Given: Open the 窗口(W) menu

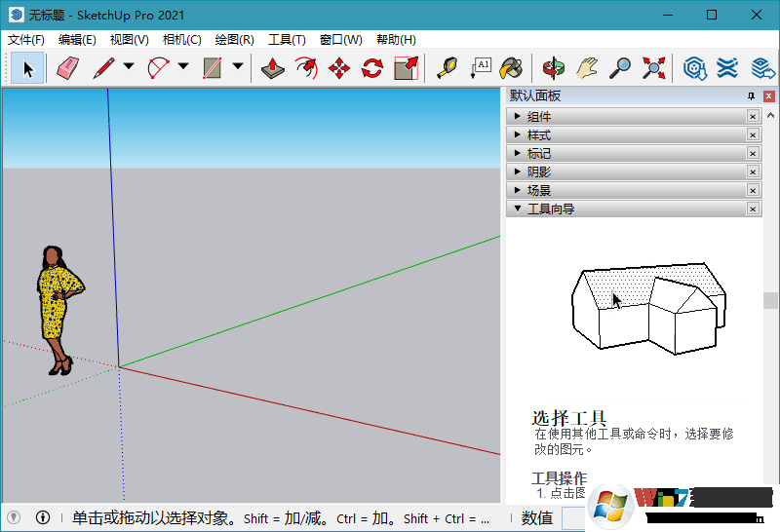Looking at the screenshot, I should click(340, 40).
